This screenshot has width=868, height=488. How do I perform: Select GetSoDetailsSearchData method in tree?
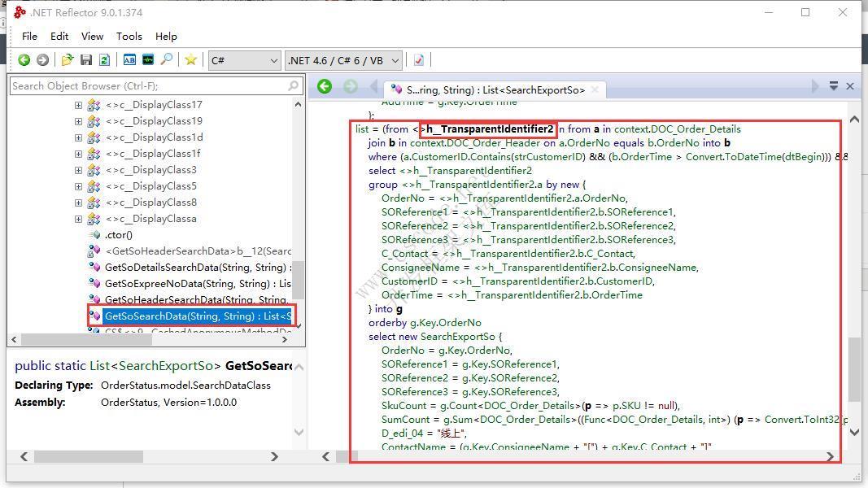(197, 268)
